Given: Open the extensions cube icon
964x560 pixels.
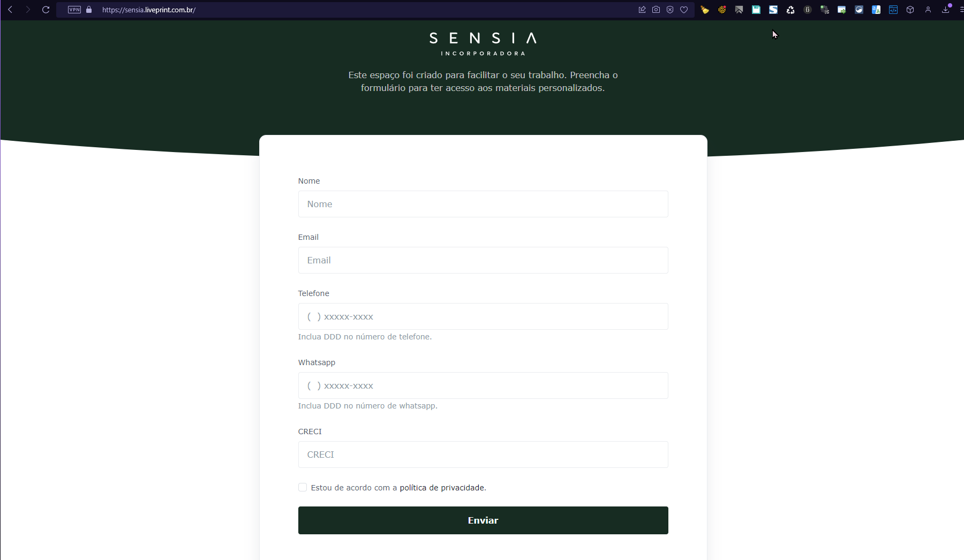Looking at the screenshot, I should [910, 10].
